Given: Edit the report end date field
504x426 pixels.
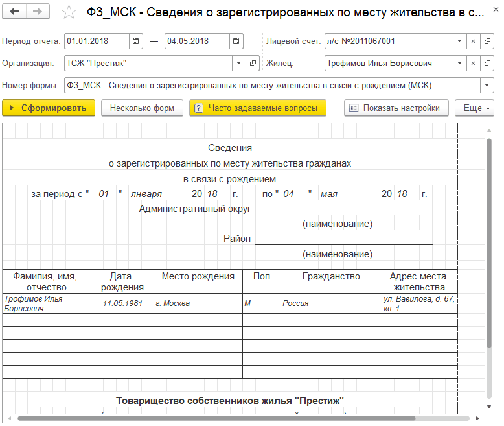Looking at the screenshot, I should click(x=197, y=41).
